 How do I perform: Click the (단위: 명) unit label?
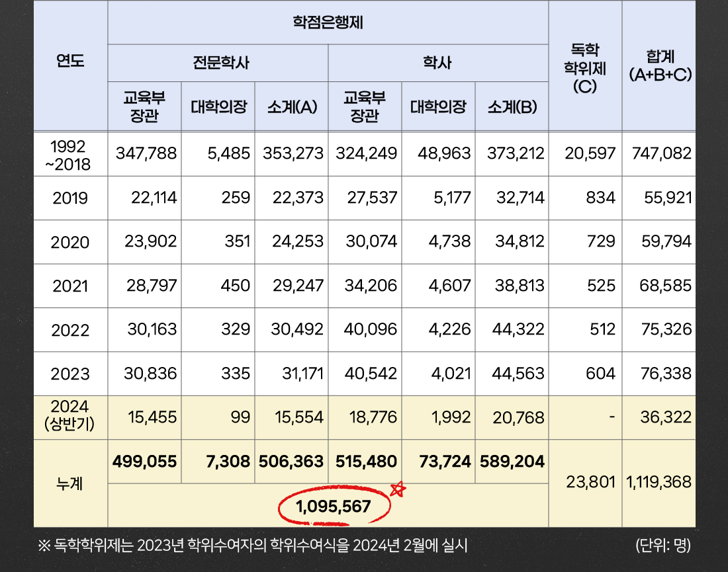point(662,546)
